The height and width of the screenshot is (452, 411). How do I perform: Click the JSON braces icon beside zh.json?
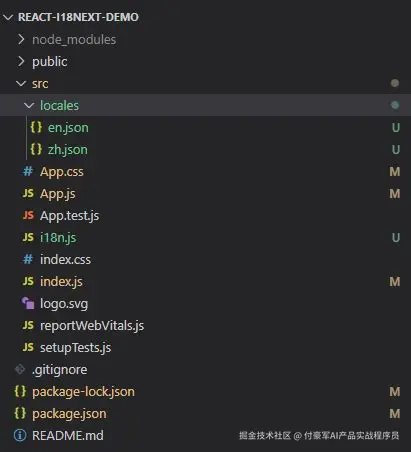[x=36, y=149]
